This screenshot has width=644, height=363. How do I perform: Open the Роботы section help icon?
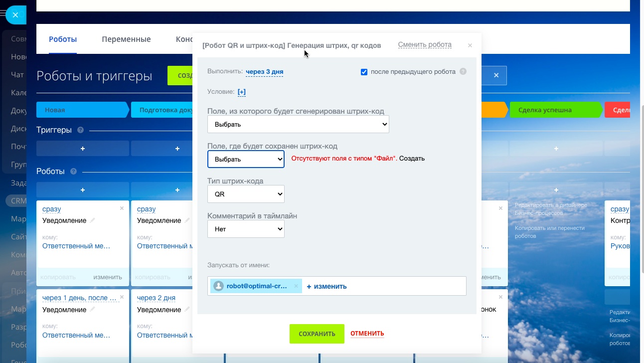[x=74, y=172]
